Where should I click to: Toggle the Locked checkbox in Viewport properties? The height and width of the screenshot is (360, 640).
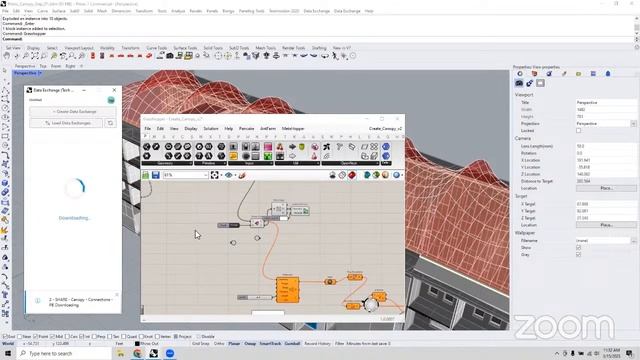578,131
